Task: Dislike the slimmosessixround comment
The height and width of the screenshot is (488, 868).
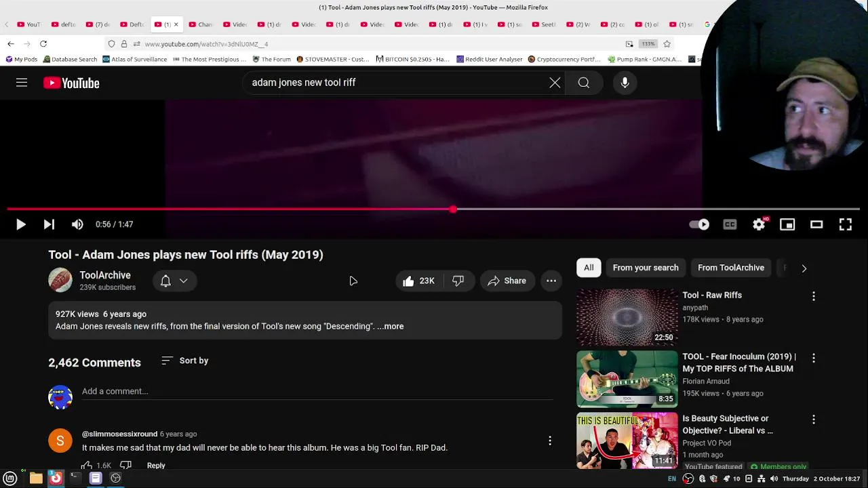Action: [x=125, y=466]
